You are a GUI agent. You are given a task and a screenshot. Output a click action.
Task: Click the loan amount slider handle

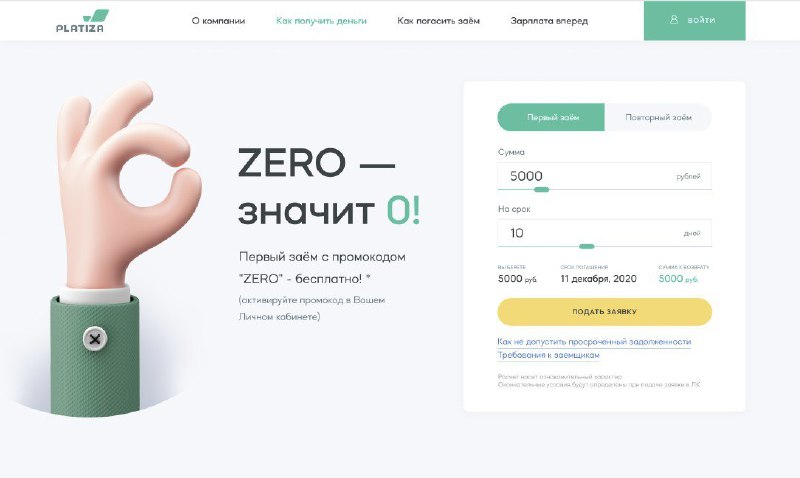541,189
